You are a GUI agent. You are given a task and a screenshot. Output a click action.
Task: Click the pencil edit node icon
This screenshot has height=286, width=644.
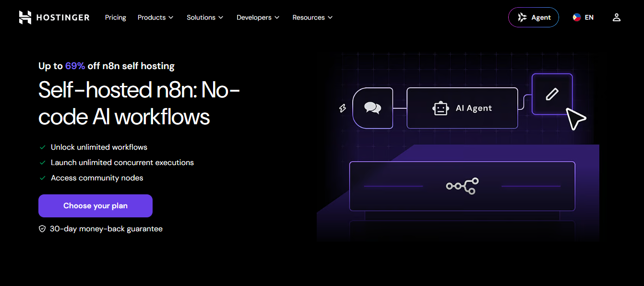pyautogui.click(x=552, y=94)
